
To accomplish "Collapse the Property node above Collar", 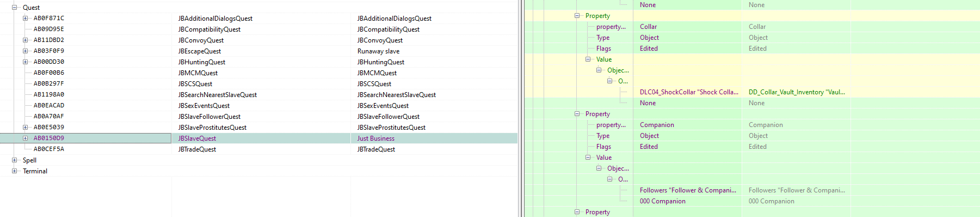I will pos(577,16).
